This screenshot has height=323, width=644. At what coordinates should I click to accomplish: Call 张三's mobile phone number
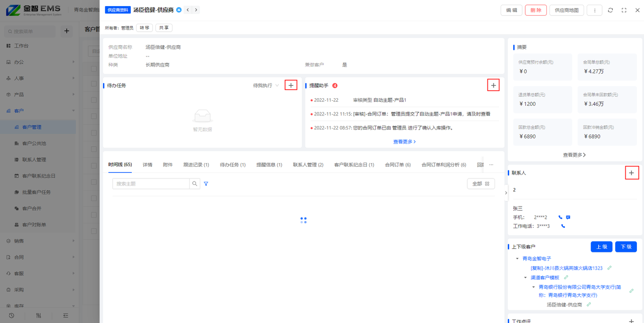tap(560, 217)
